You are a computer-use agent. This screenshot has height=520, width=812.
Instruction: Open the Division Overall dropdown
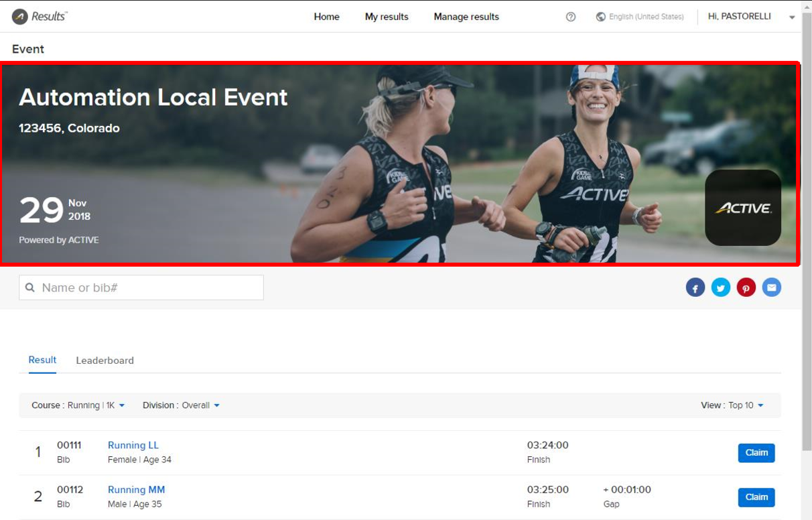click(181, 405)
